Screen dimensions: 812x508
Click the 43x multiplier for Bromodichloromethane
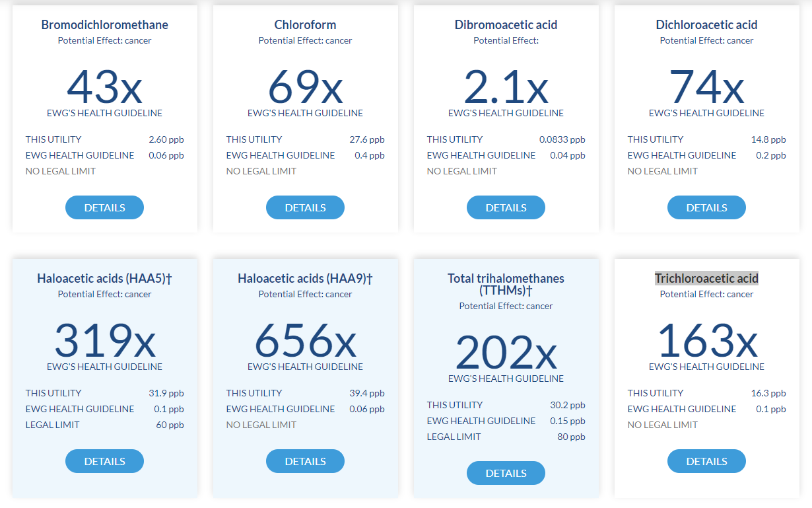pyautogui.click(x=104, y=87)
